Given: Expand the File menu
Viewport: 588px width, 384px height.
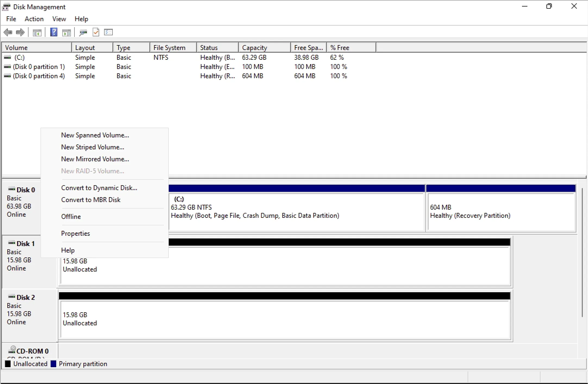Looking at the screenshot, I should pyautogui.click(x=11, y=19).
